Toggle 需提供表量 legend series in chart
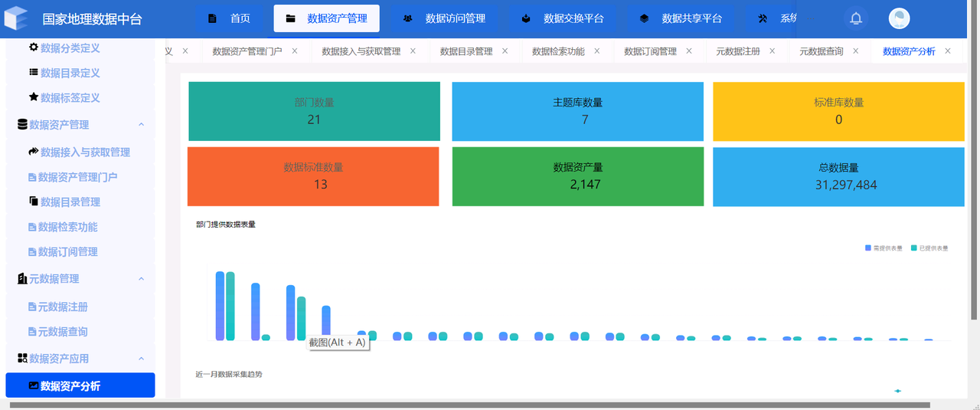 [x=884, y=248]
